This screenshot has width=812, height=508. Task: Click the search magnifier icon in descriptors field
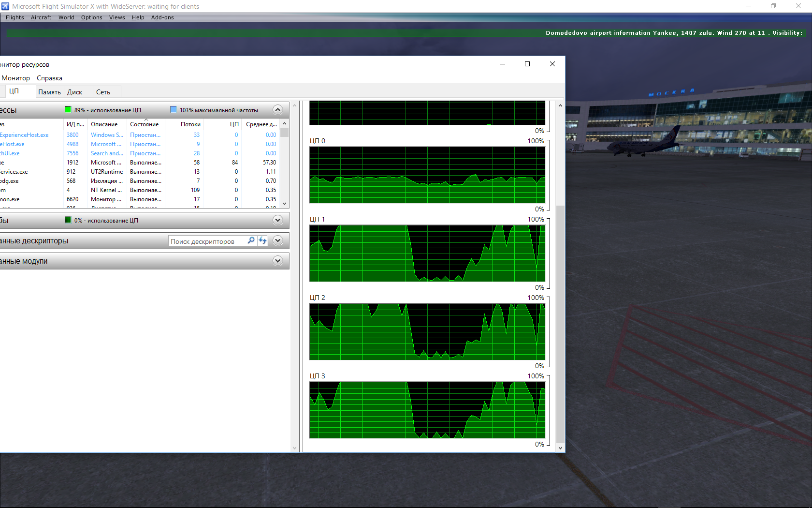point(251,240)
